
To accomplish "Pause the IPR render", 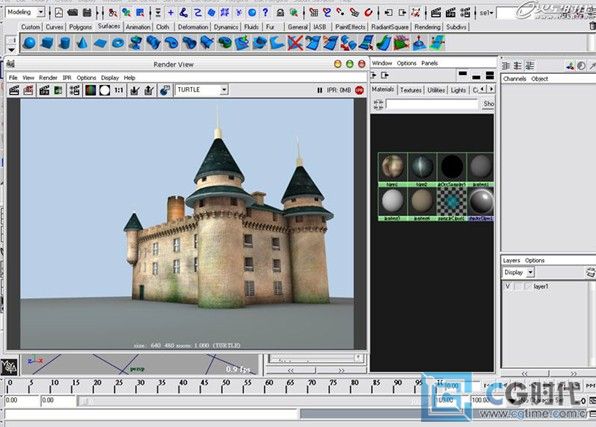I will pos(319,90).
